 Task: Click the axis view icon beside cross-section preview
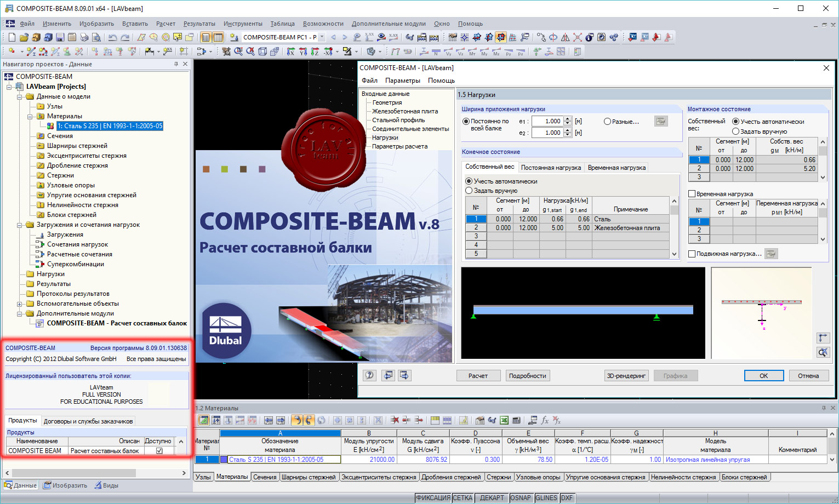point(823,338)
